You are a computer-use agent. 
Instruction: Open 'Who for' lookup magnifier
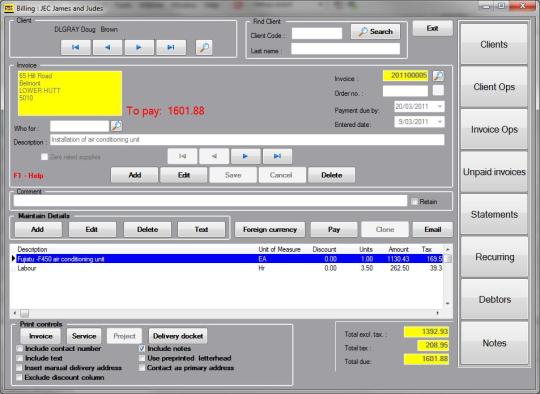click(116, 126)
